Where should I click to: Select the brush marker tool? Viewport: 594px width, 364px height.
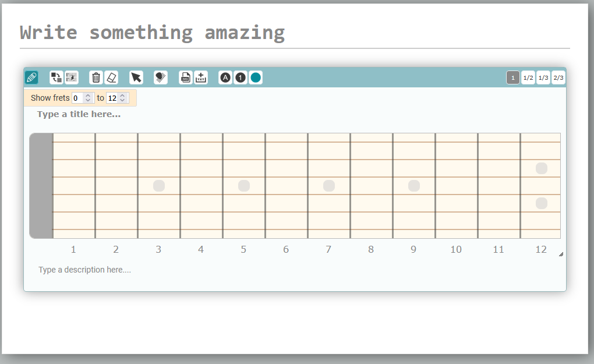[160, 77]
